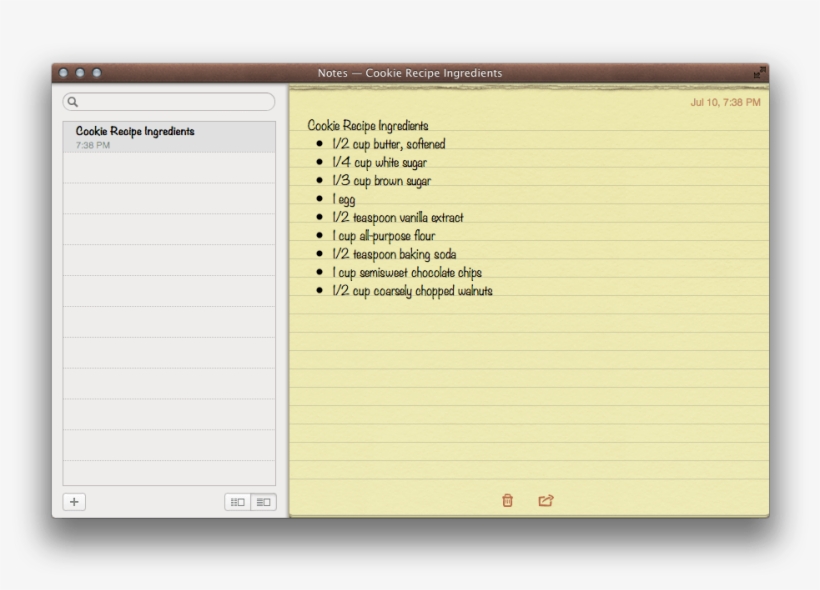Click the yellow minimize traffic light button
The height and width of the screenshot is (590, 820).
point(81,72)
